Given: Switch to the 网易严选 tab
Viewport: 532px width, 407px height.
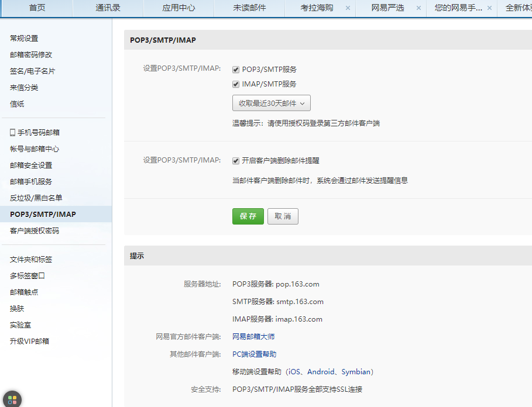Looking at the screenshot, I should pos(387,8).
